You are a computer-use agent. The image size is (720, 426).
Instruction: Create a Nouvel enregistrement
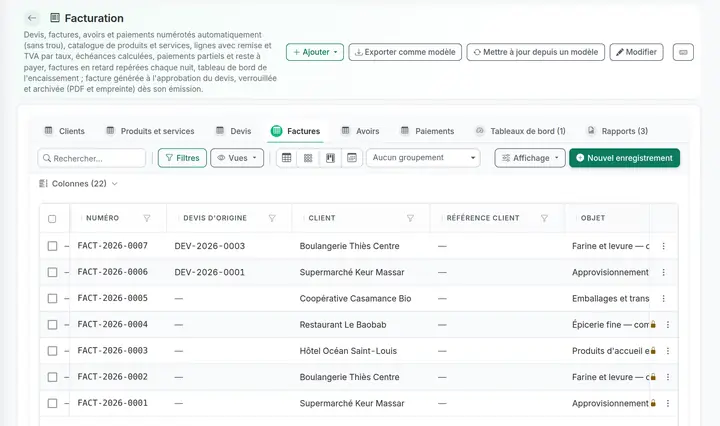[624, 158]
